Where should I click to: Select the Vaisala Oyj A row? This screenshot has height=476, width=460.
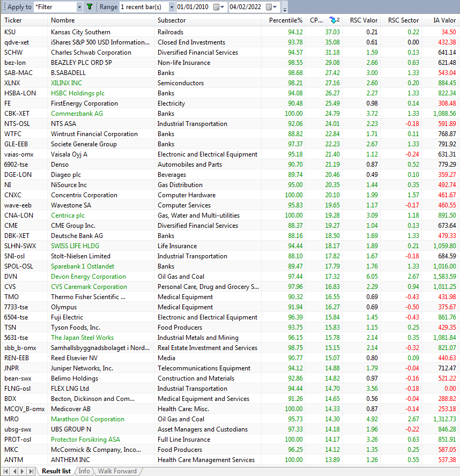230,154
